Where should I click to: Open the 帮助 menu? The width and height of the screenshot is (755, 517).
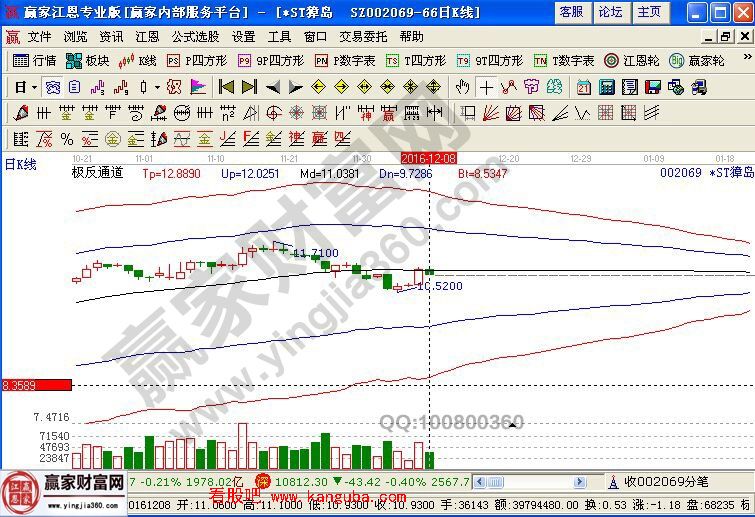click(411, 37)
